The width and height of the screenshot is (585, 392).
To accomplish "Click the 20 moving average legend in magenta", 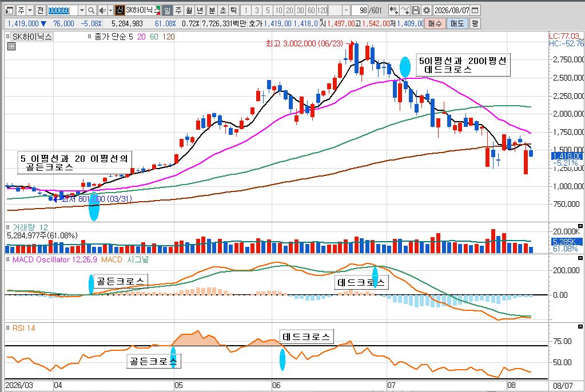I will coord(141,37).
